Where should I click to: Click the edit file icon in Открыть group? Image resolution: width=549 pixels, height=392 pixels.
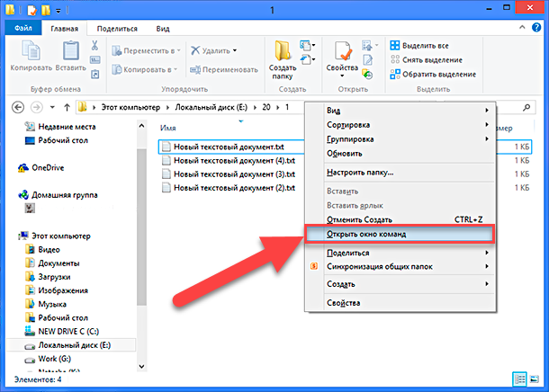click(x=367, y=60)
